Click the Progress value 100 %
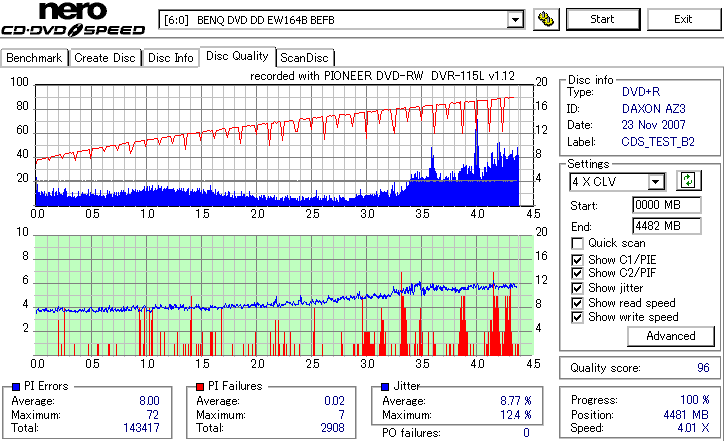The width and height of the screenshot is (724, 441). pos(695,399)
